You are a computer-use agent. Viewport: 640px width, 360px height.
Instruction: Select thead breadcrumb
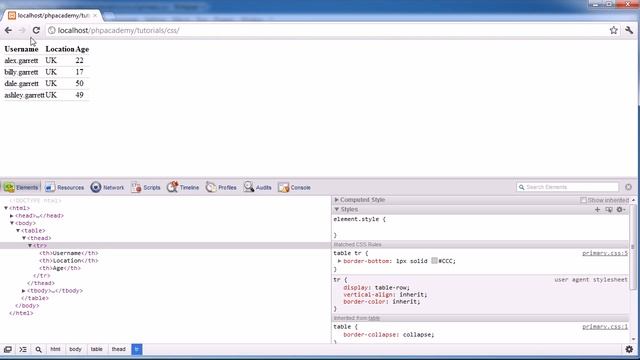(x=119, y=349)
